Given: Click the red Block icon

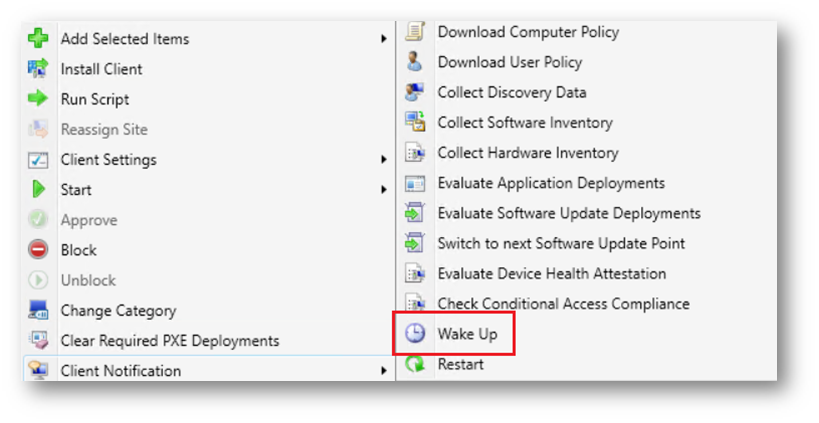Looking at the screenshot, I should [x=38, y=250].
